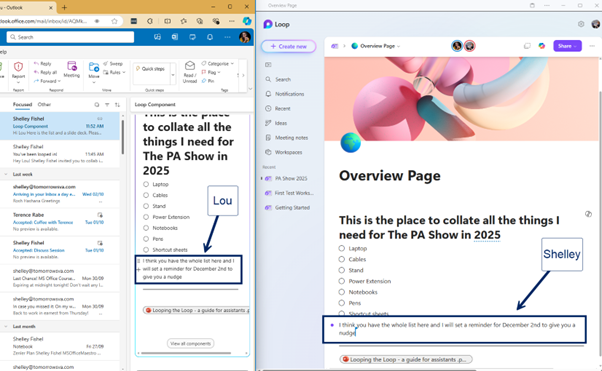Collapse the Last week mail group
This screenshot has width=602, height=371.
(6, 174)
